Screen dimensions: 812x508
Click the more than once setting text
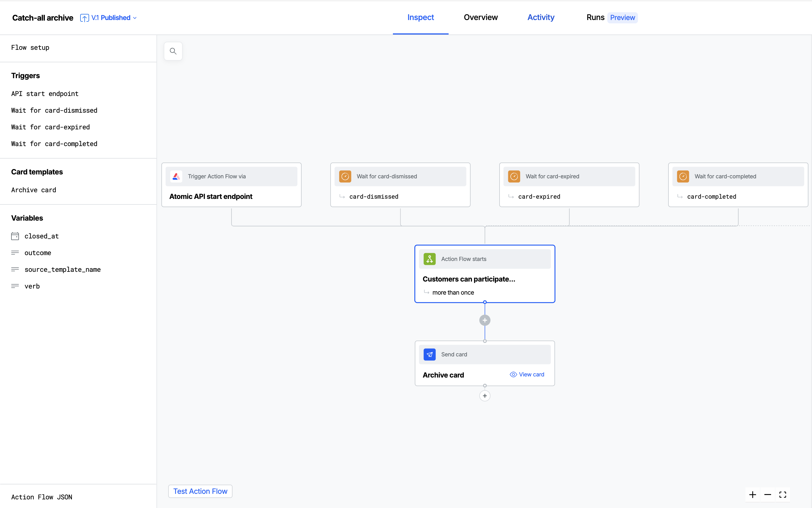click(x=453, y=293)
